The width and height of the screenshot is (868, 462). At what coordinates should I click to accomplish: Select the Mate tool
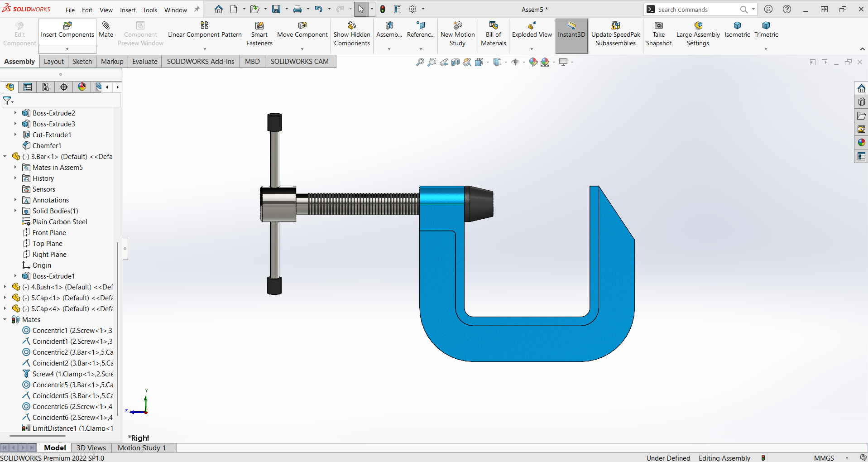[x=106, y=29]
